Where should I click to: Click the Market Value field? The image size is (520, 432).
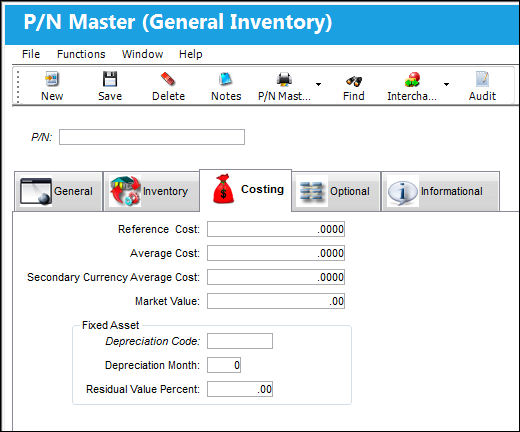click(x=276, y=301)
